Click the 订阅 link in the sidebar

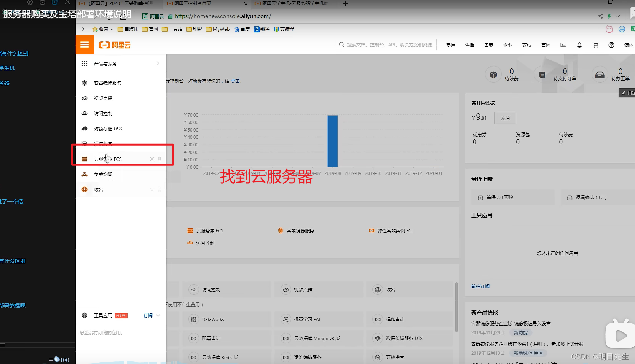pyautogui.click(x=148, y=315)
